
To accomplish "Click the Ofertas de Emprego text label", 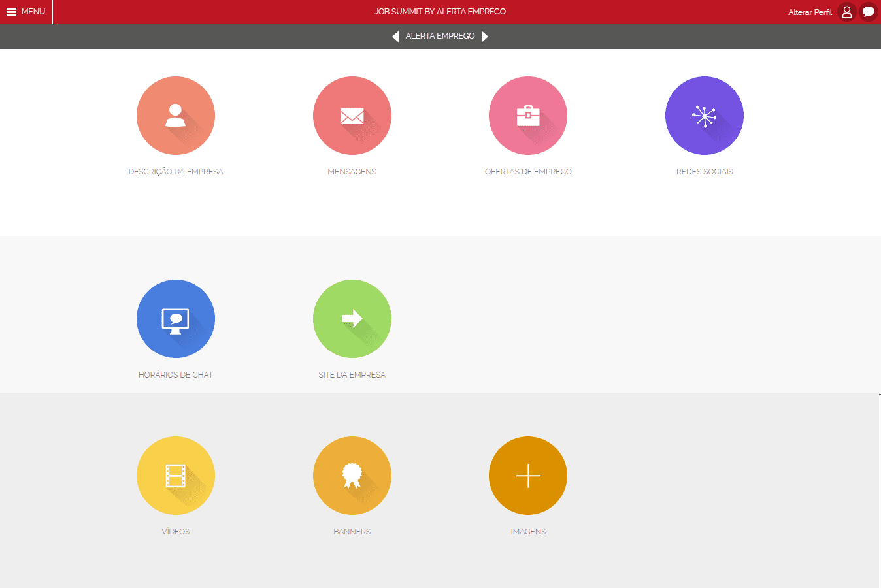I will click(528, 172).
